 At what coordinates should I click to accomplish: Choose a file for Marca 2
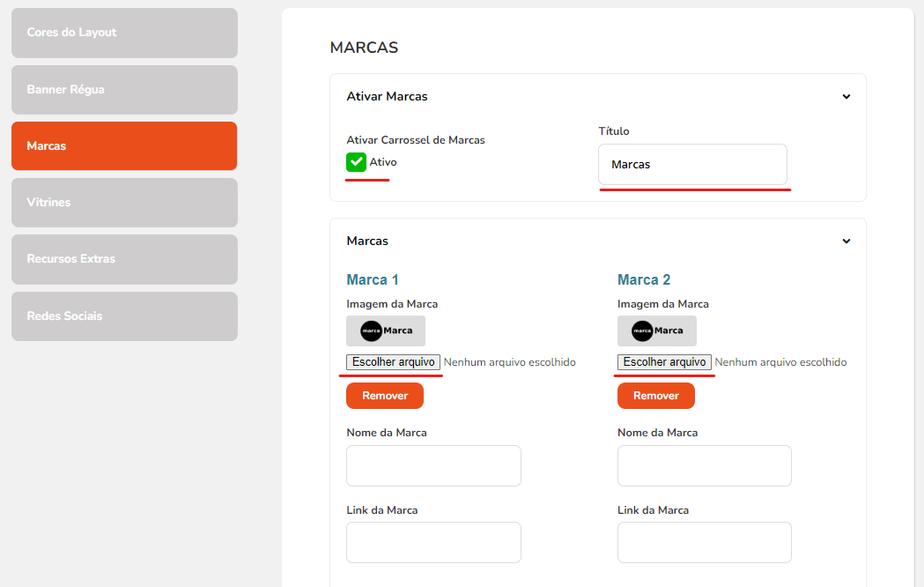click(x=664, y=362)
